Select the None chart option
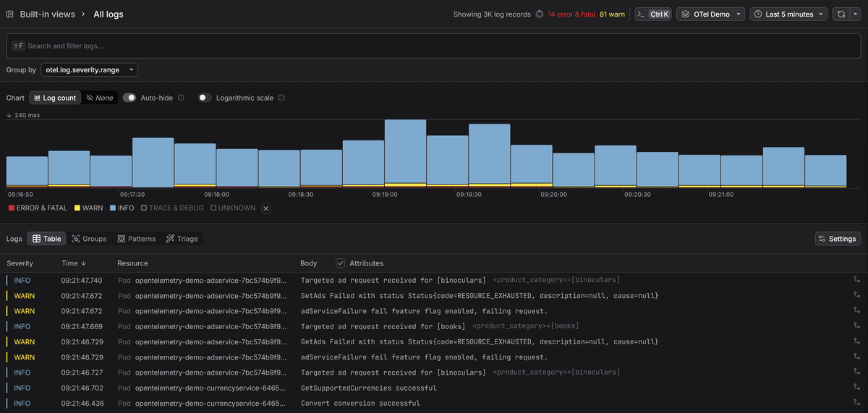The image size is (868, 413). 99,98
